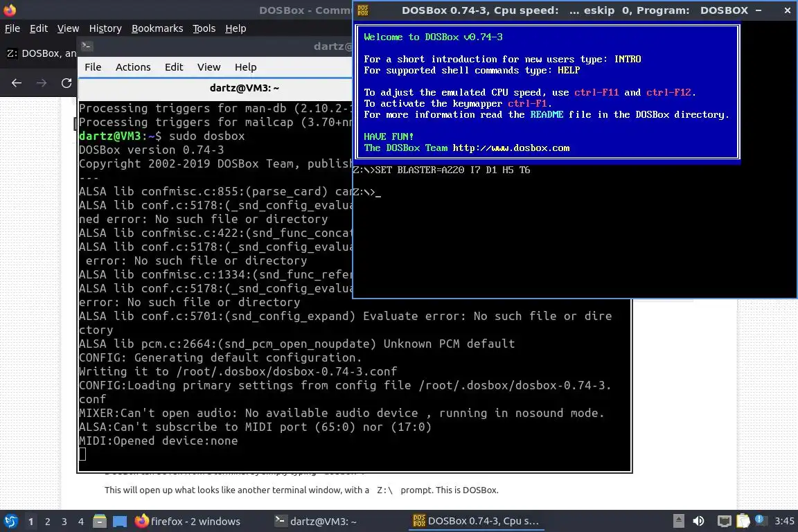This screenshot has width=798, height=532.
Task: Open the terminal Edit menu
Action: (174, 67)
